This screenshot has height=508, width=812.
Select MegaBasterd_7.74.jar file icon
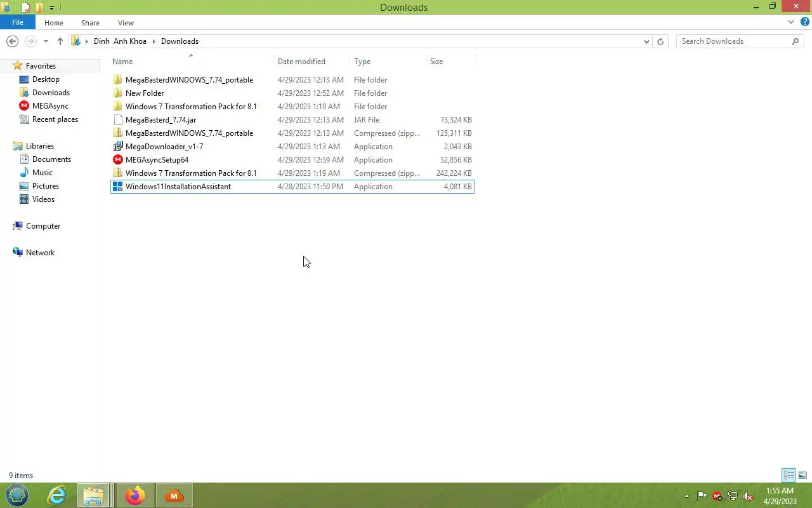tap(117, 120)
